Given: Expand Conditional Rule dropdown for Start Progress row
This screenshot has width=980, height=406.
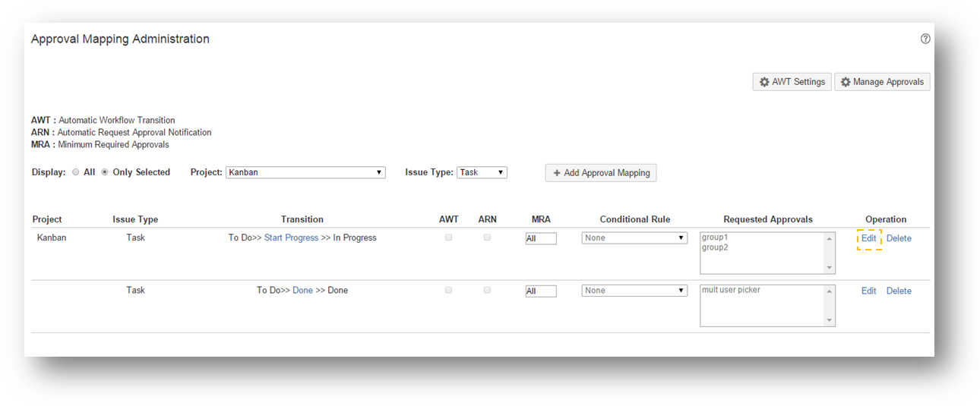Looking at the screenshot, I should 634,238.
